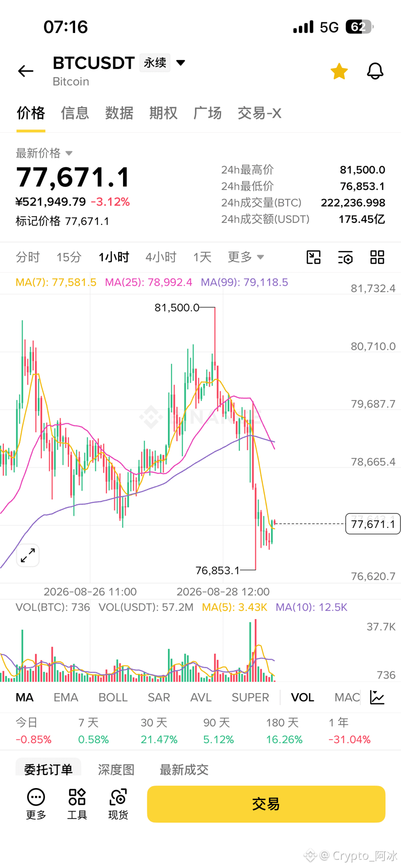
Task: Open the indicator chart settings icon
Action: [377, 697]
